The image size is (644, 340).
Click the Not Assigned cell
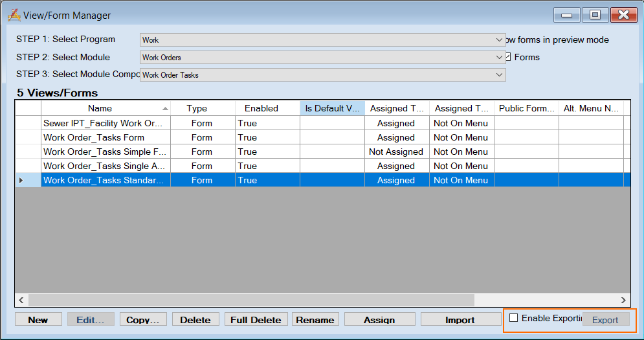397,152
